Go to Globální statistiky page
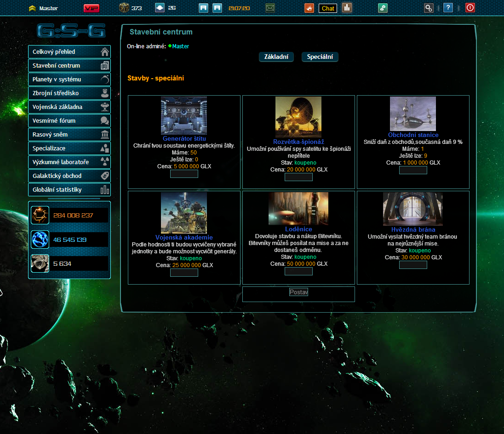 pos(69,190)
